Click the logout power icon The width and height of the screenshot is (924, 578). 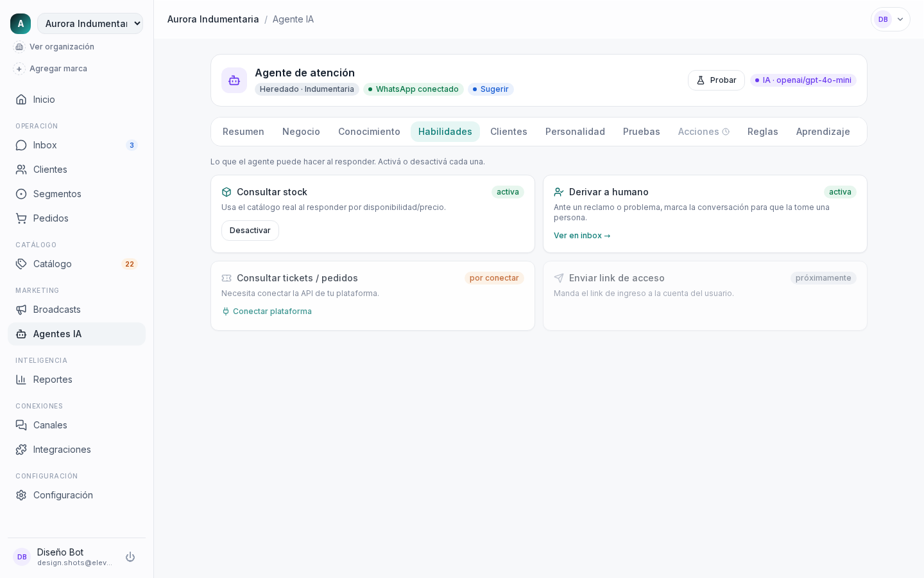click(130, 557)
